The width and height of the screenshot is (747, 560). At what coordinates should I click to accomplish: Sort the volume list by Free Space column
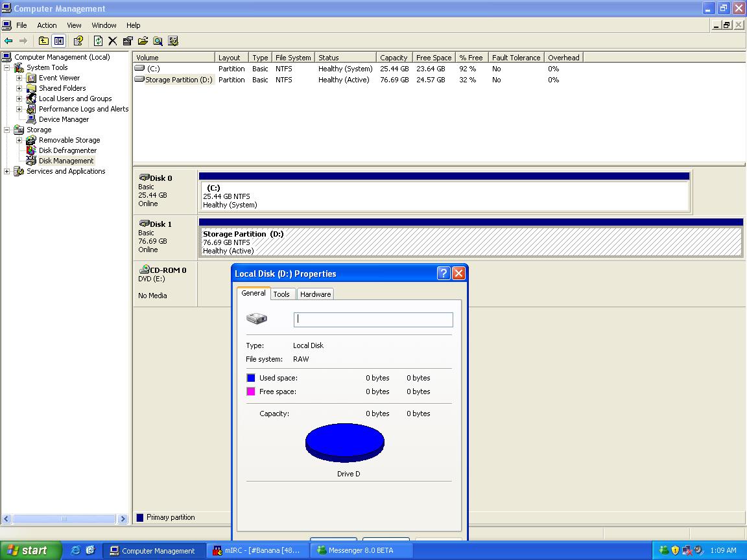click(434, 58)
